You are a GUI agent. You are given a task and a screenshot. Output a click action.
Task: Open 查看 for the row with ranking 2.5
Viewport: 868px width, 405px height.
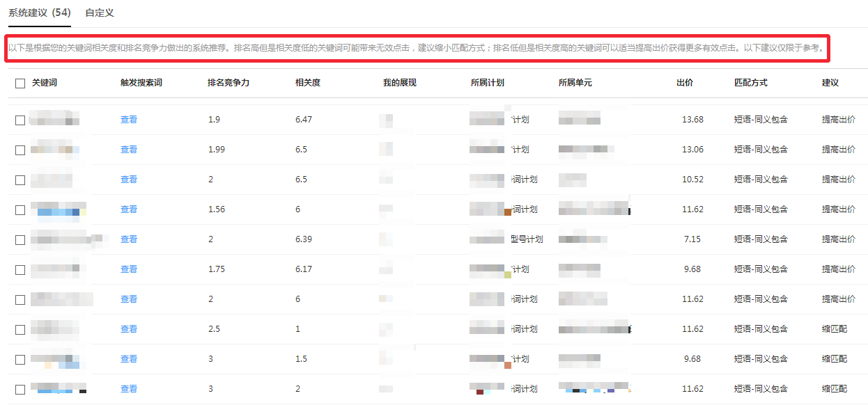click(x=129, y=329)
